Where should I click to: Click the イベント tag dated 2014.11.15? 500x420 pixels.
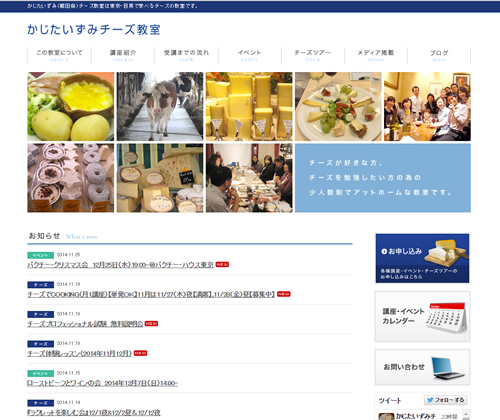40,374
